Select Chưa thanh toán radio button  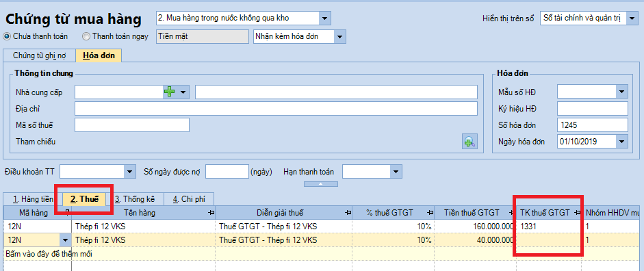(7, 36)
